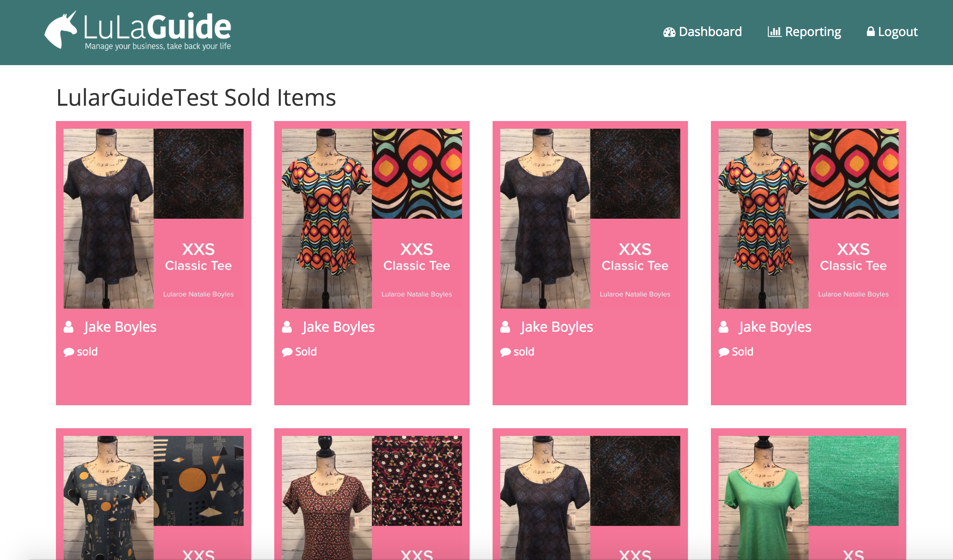
Task: Click the speech bubble icon next to first 'sold' label
Action: tap(69, 352)
